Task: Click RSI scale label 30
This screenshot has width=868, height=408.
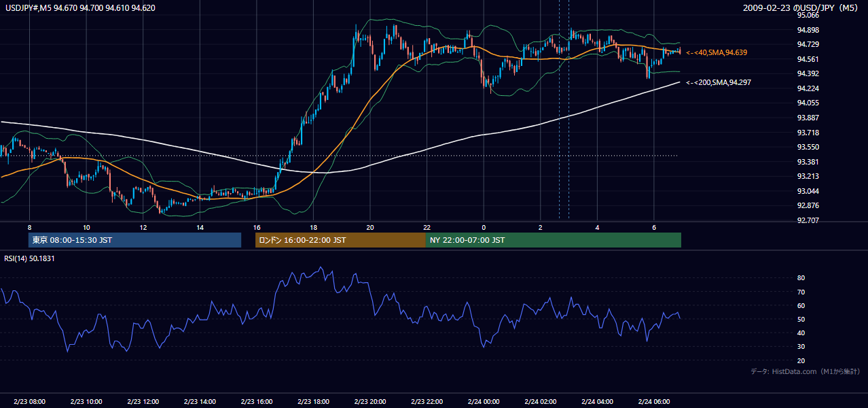Action: point(801,347)
